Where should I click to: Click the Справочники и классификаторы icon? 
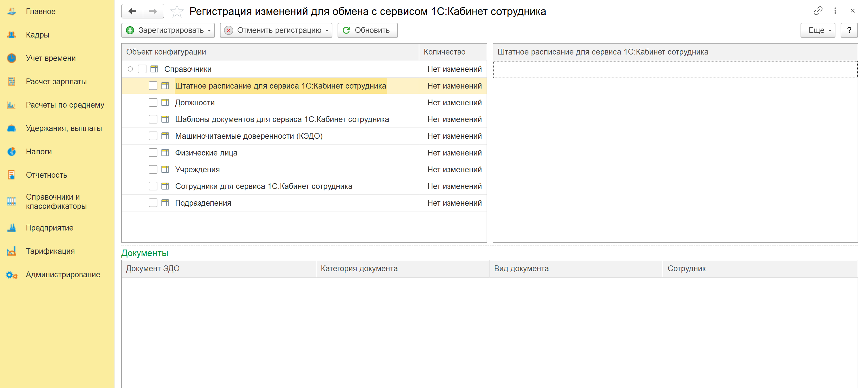click(x=12, y=202)
